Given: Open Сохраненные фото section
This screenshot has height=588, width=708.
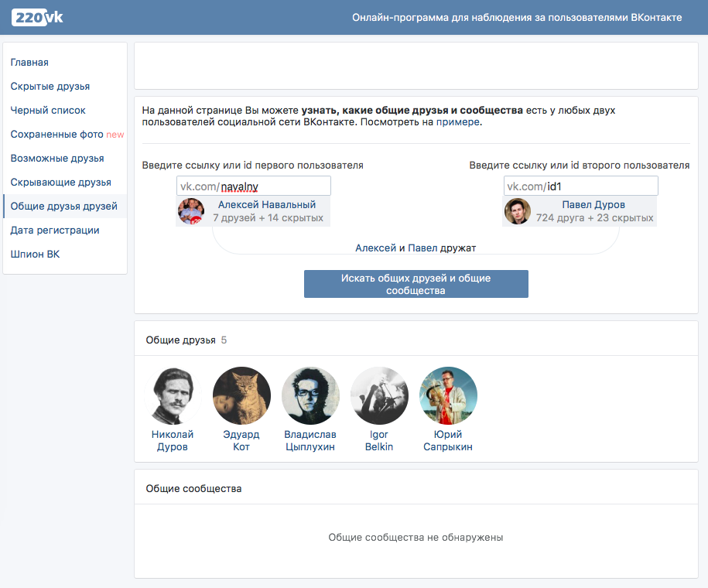Looking at the screenshot, I should (57, 134).
